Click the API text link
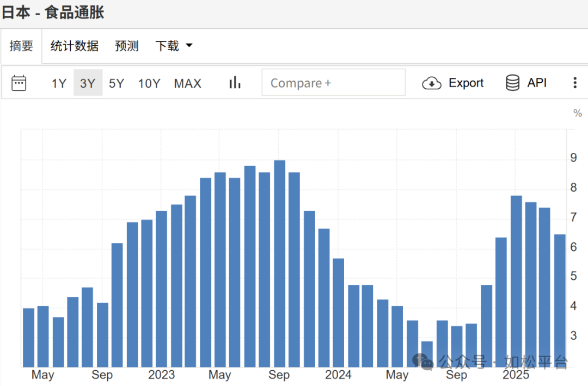 click(537, 83)
